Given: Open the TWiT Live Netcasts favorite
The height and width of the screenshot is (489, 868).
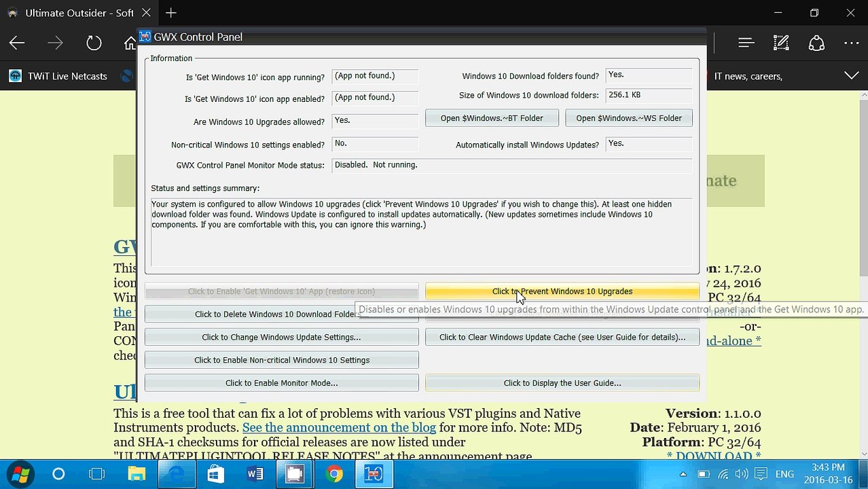Looking at the screenshot, I should pyautogui.click(x=58, y=76).
